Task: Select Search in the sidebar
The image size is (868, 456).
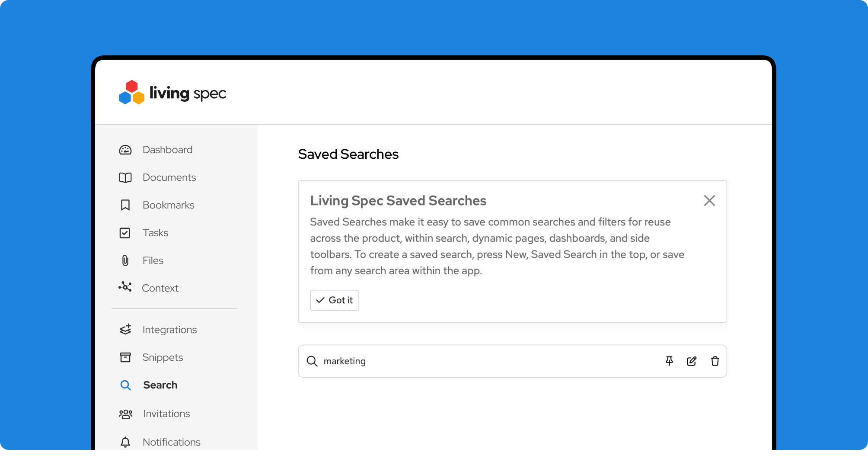Action: pos(160,385)
